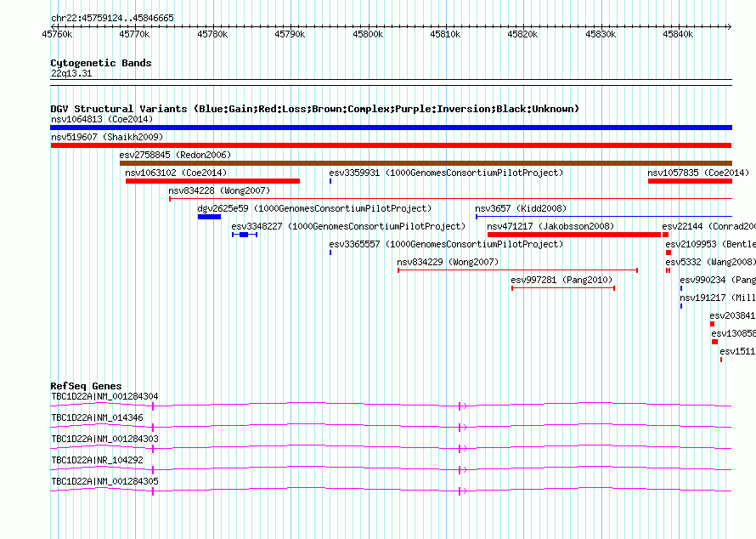Open the nsv471217 (Jakobsson2008) label
The height and width of the screenshot is (539, 756).
click(x=550, y=226)
